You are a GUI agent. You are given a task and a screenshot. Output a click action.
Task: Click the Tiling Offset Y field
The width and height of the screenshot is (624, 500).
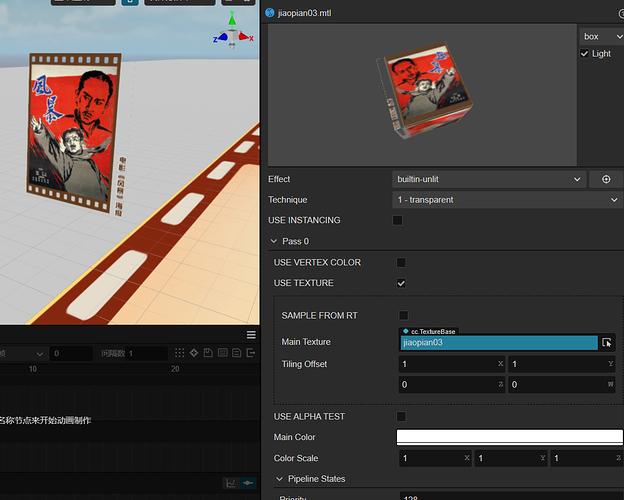tap(562, 364)
